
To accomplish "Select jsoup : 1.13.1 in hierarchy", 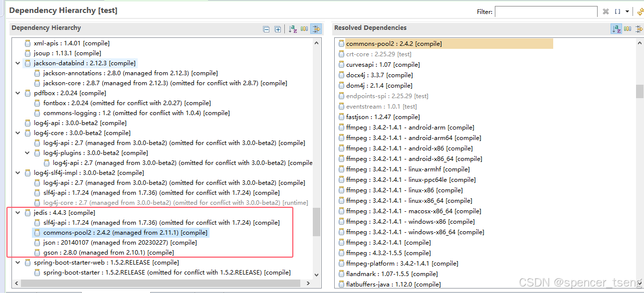I will point(67,53).
